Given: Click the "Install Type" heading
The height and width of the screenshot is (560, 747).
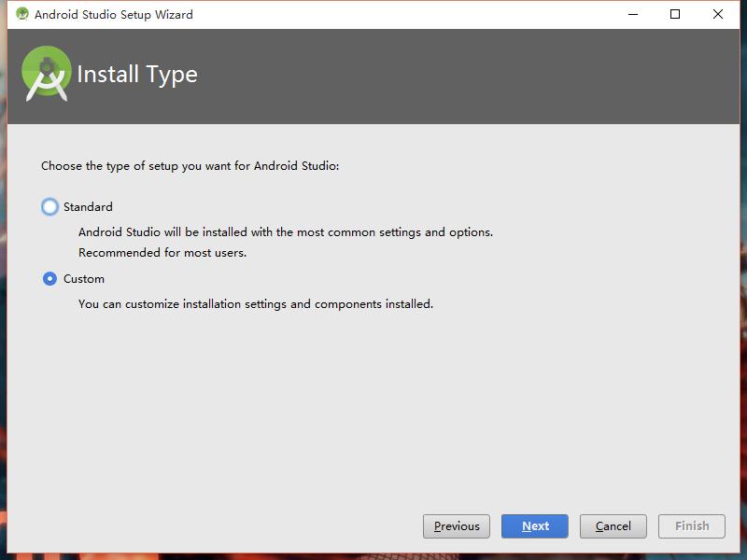Looking at the screenshot, I should (x=137, y=75).
